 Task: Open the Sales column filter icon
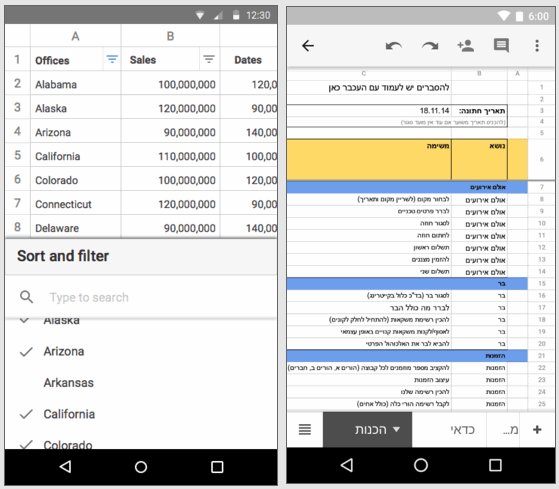click(x=209, y=59)
